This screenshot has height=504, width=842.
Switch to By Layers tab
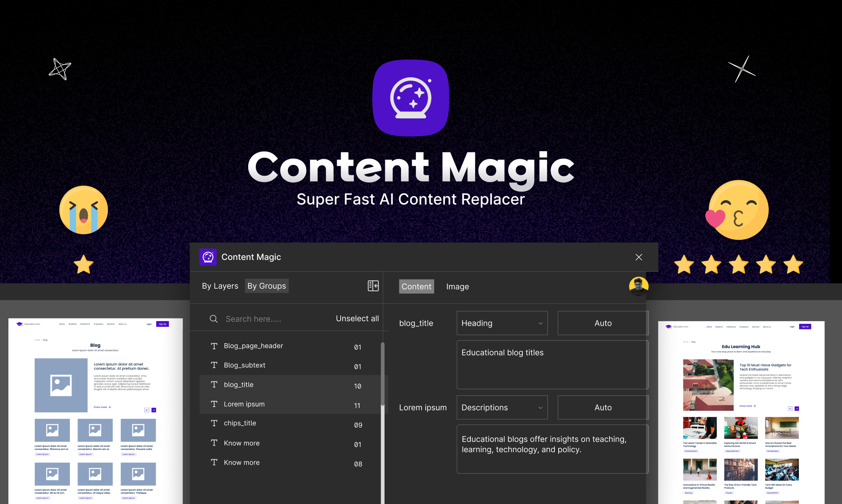coord(220,286)
